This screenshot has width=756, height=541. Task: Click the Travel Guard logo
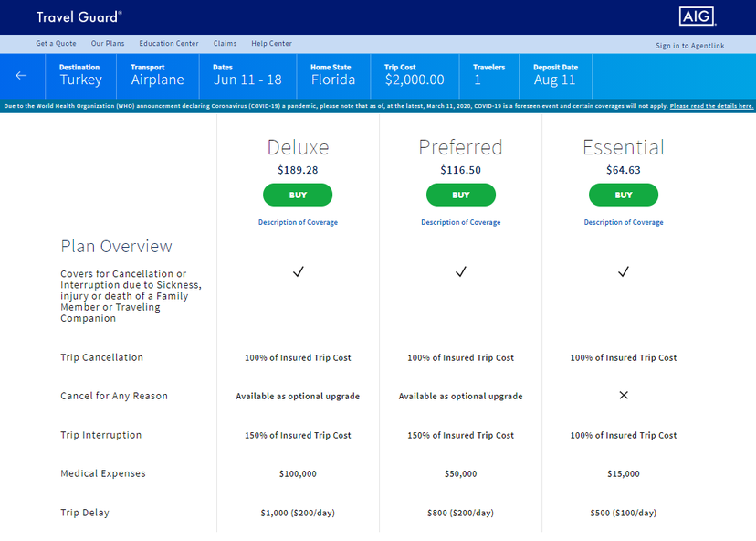79,17
